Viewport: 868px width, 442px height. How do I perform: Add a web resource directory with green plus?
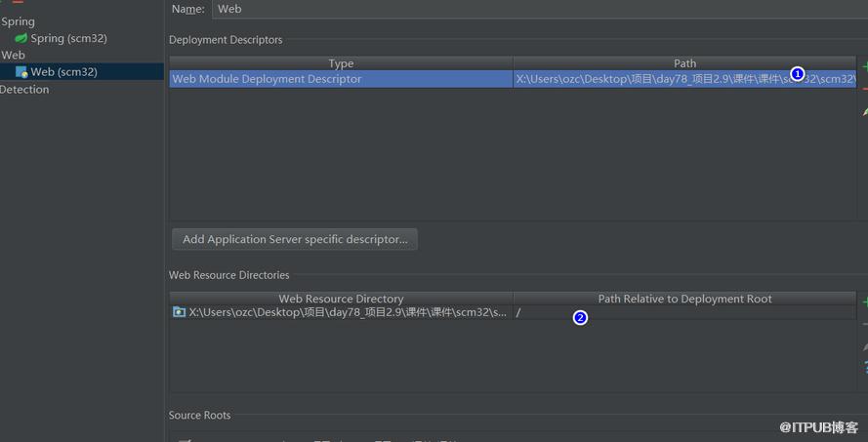(865, 302)
